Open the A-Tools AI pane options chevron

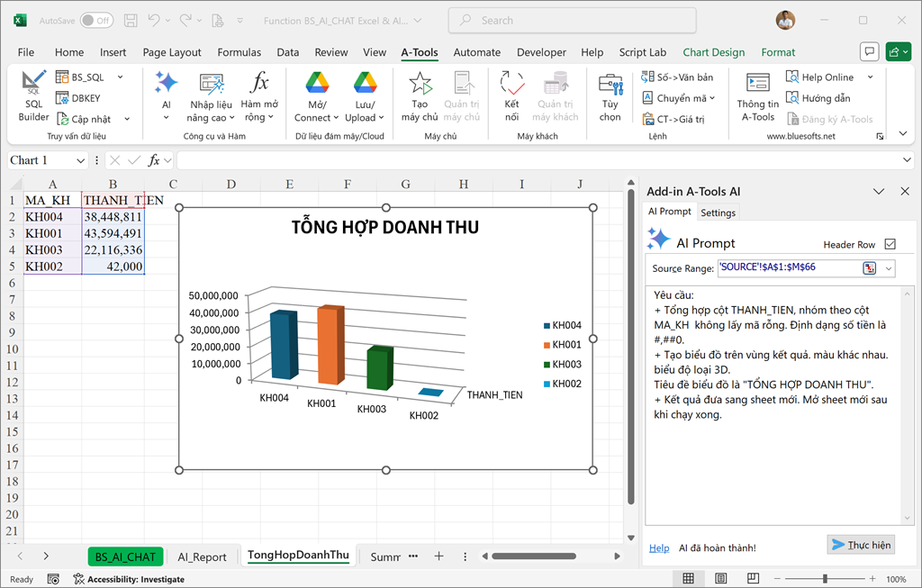pos(879,191)
